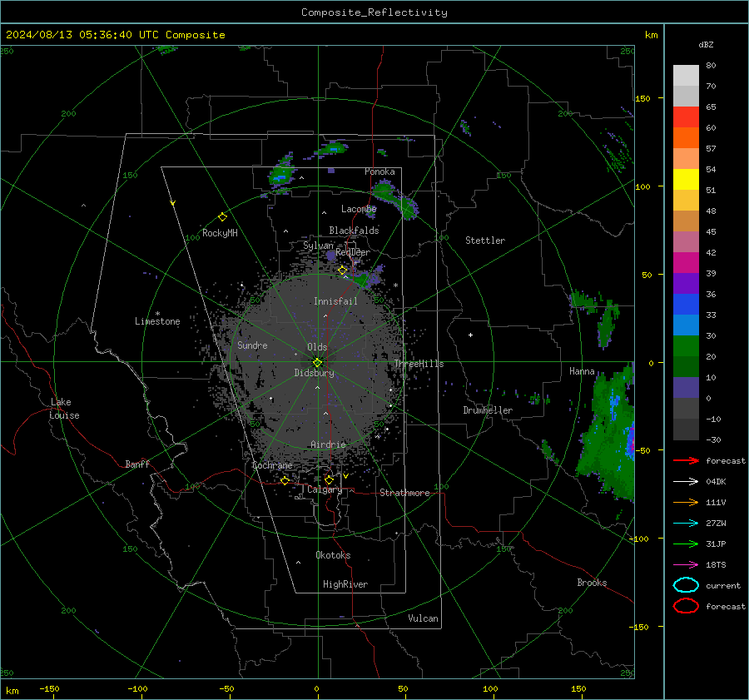
Task: Pick the light blue 30-33 dBZ swatch
Action: (686, 325)
